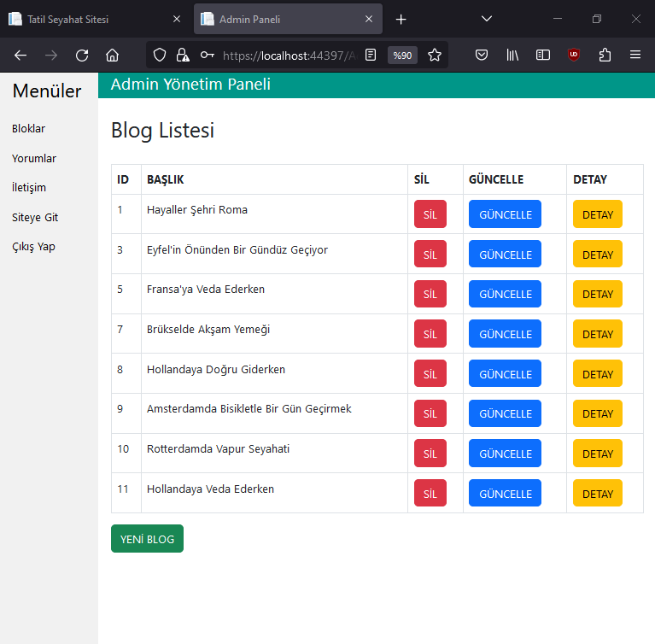655x644 pixels.
Task: Save the page to Pocket icon
Action: tap(482, 55)
